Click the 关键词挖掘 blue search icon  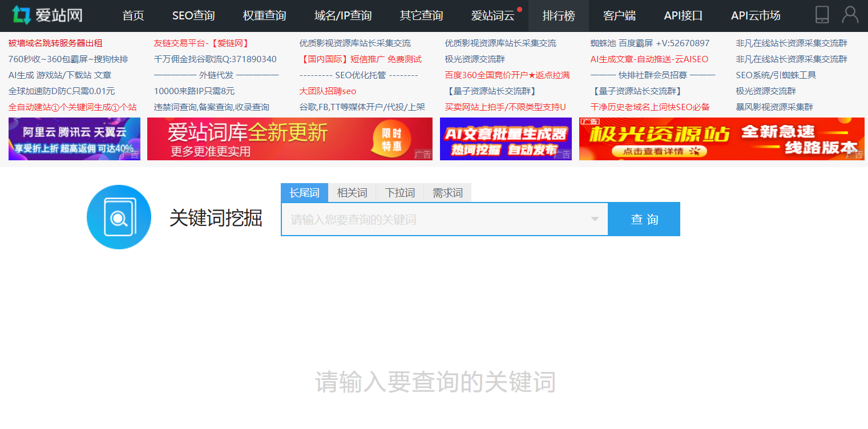coord(119,217)
